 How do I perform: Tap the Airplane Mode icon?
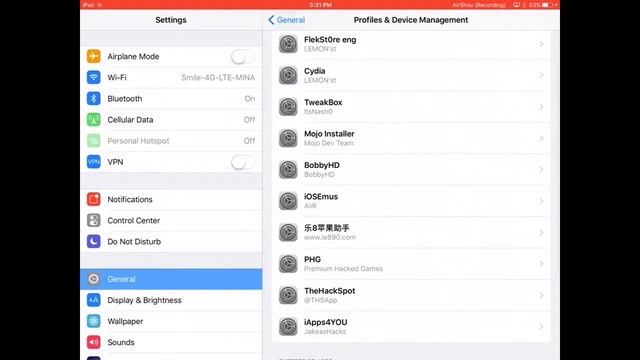[x=93, y=56]
